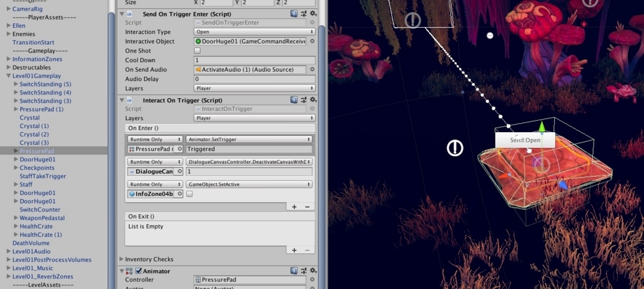Open object picker for InteractOnTrigger script field

[x=312, y=109]
